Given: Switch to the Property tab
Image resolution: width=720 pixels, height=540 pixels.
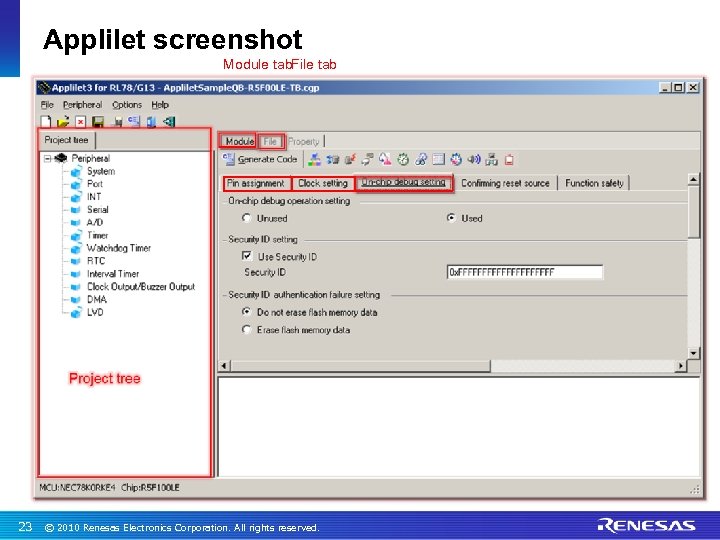Looking at the screenshot, I should click(304, 141).
